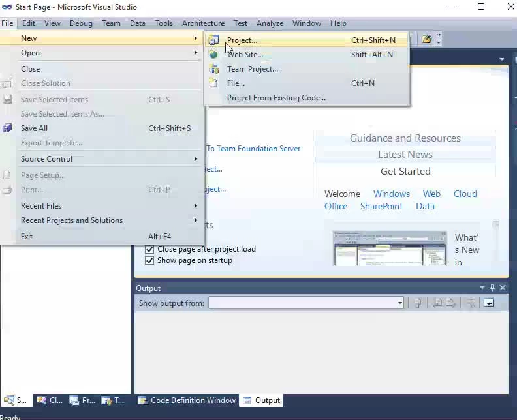Toggle Show page on startup checkbox
This screenshot has width=517, height=420.
[149, 260]
